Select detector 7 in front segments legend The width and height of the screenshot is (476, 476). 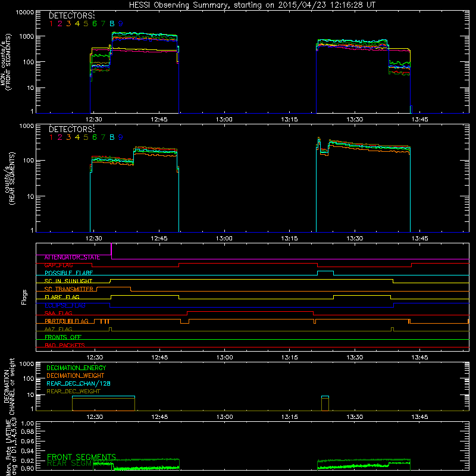[103, 24]
